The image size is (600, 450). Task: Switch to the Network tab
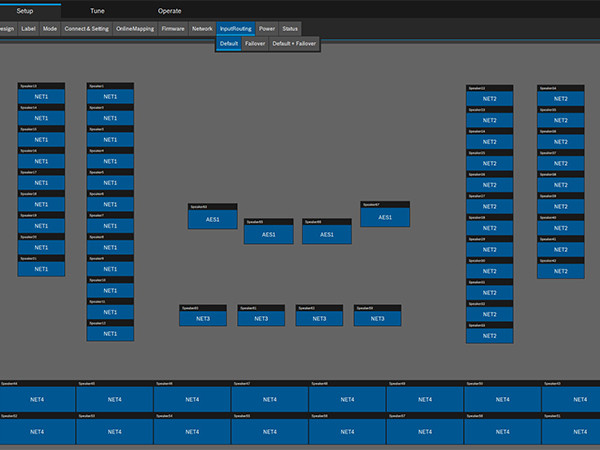click(x=202, y=29)
